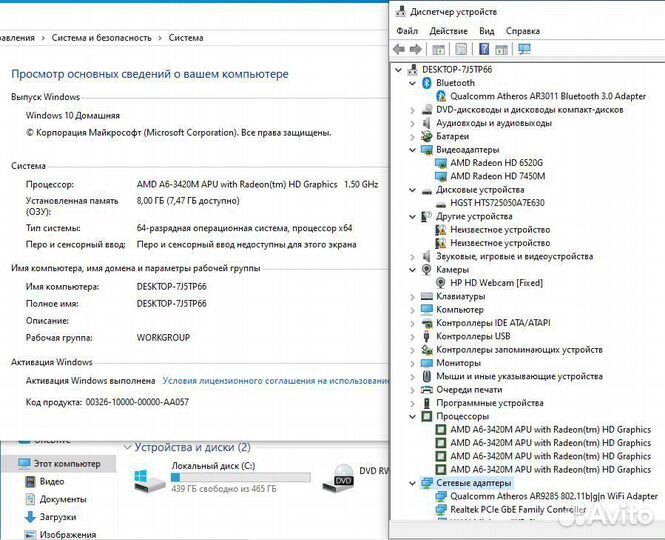Click the monitor scan-hardware toolbar icon
Image resolution: width=665 pixels, height=540 pixels.
(524, 50)
